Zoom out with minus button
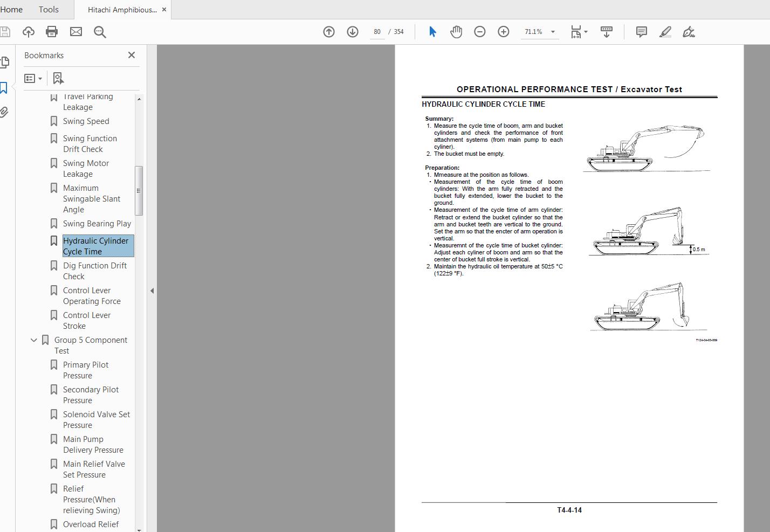Screen dimensions: 770x532 [480, 32]
